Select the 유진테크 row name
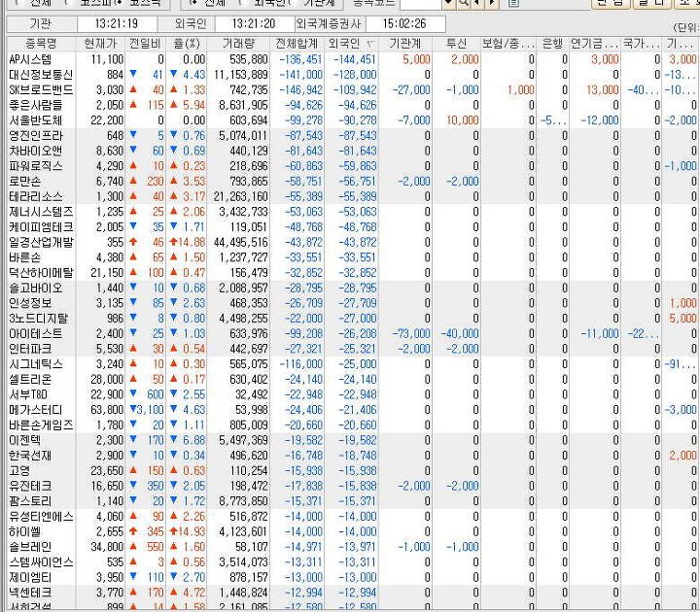Image resolution: width=700 pixels, height=612 pixels. tap(30, 487)
